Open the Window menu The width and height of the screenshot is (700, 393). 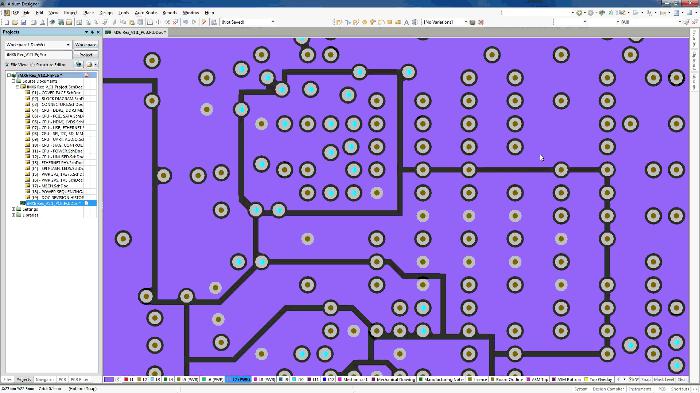(x=191, y=13)
